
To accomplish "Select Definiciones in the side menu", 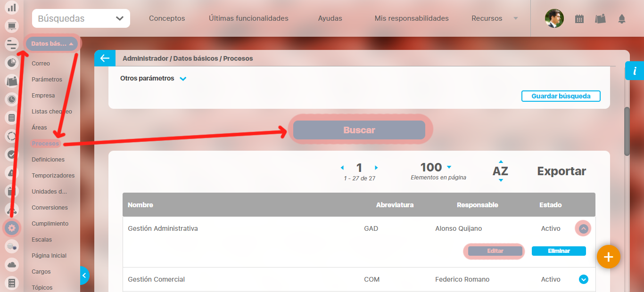I will coord(48,160).
